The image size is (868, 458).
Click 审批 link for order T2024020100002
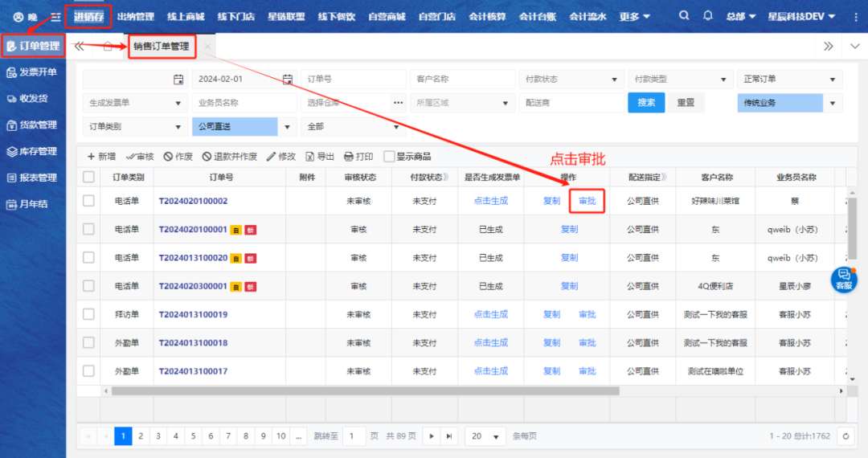[588, 201]
